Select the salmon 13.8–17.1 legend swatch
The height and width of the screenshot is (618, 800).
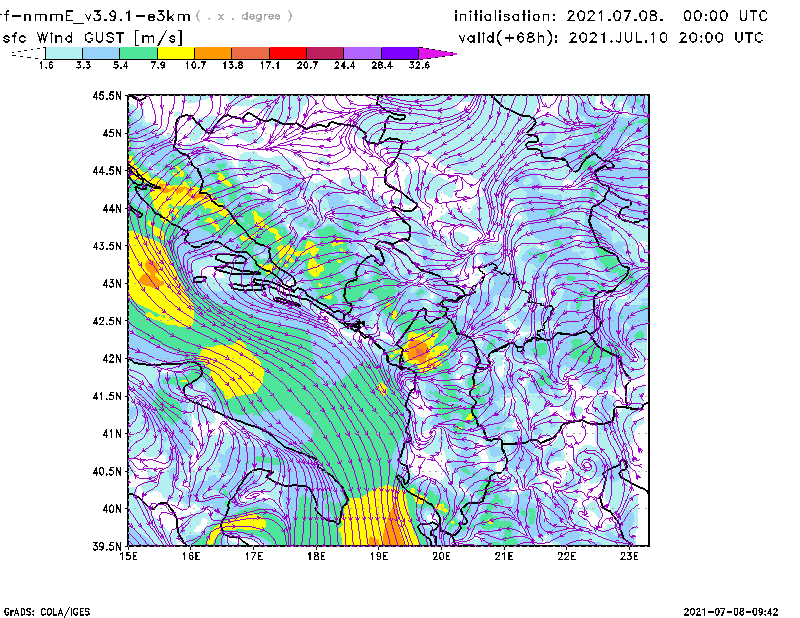[251, 53]
